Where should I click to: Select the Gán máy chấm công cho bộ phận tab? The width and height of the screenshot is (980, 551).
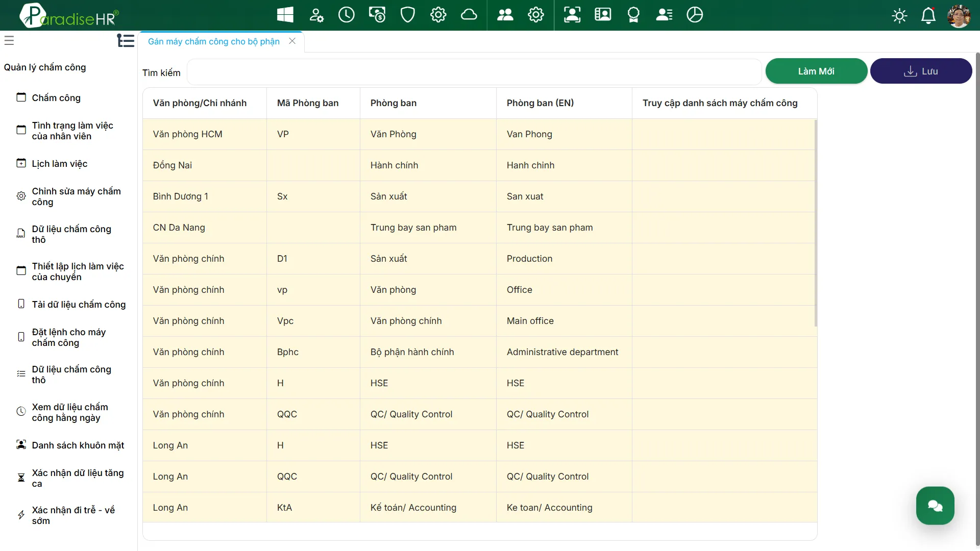214,41
